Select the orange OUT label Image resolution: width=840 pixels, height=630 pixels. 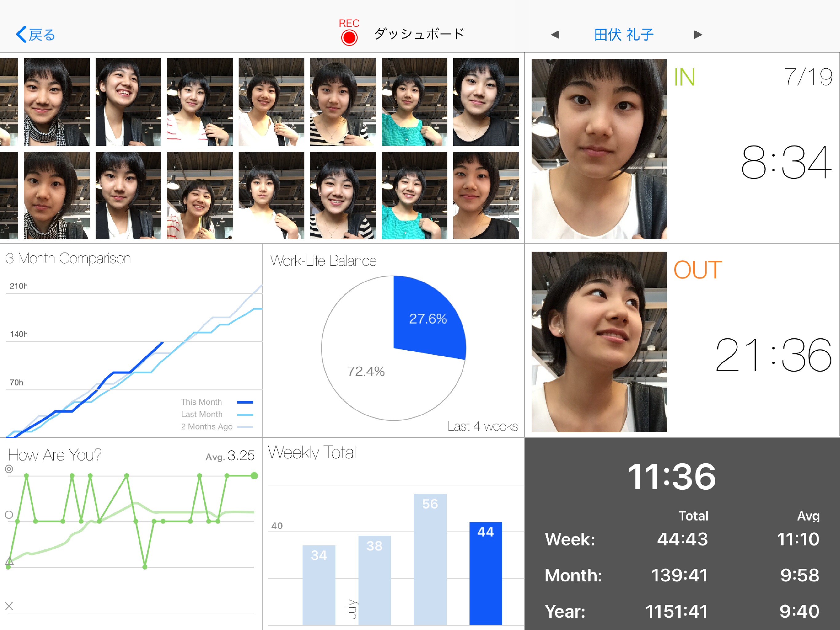pyautogui.click(x=698, y=270)
